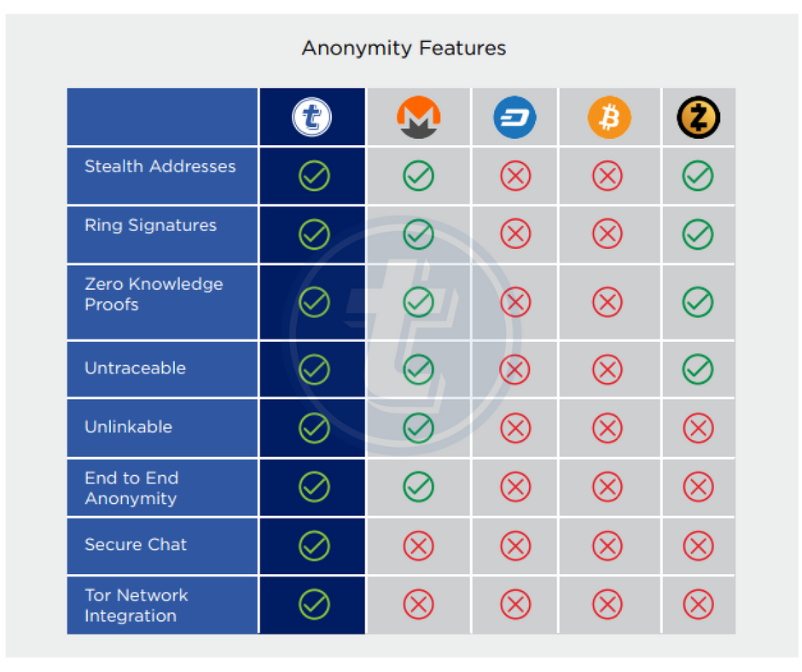The width and height of the screenshot is (802, 672).
Task: Click Dash's Tor Network Integration red cross
Action: (515, 605)
